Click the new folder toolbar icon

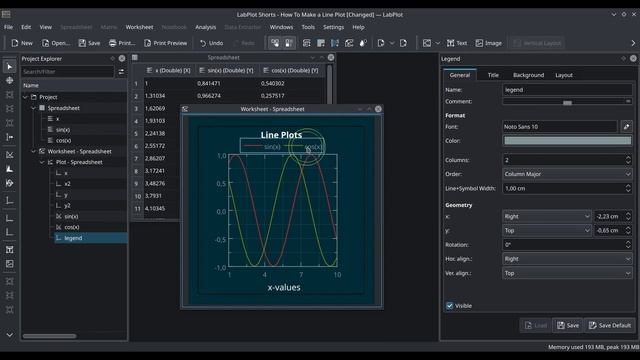tap(307, 43)
